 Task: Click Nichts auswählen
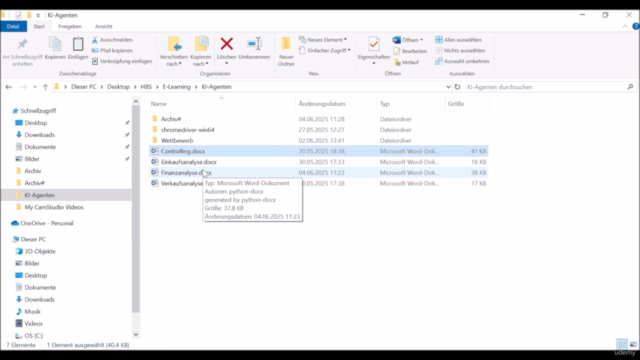pos(460,50)
